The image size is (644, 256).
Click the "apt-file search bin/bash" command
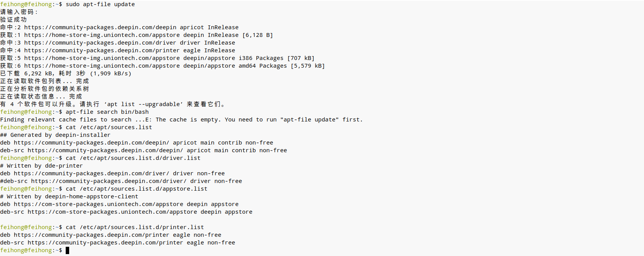tap(107, 112)
